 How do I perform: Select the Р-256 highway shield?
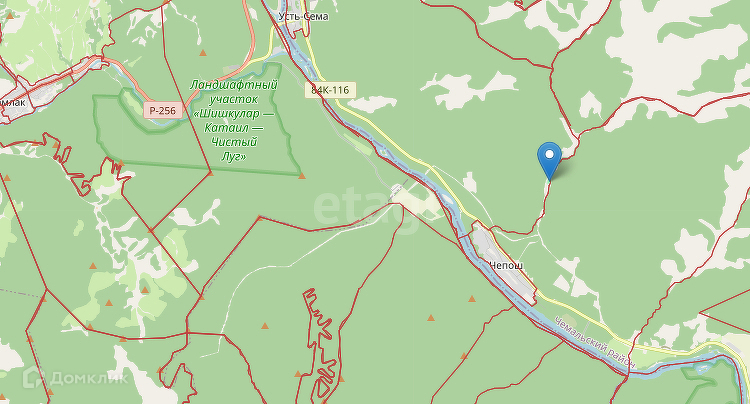click(x=163, y=110)
